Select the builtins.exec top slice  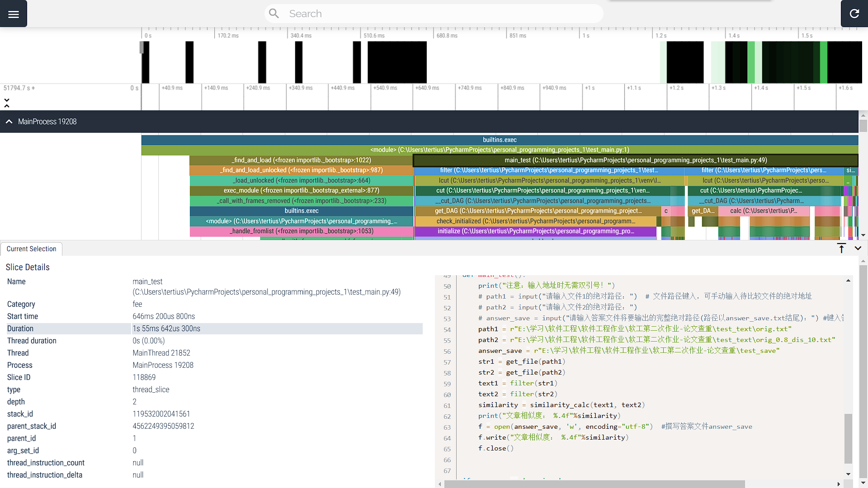pyautogui.click(x=499, y=140)
